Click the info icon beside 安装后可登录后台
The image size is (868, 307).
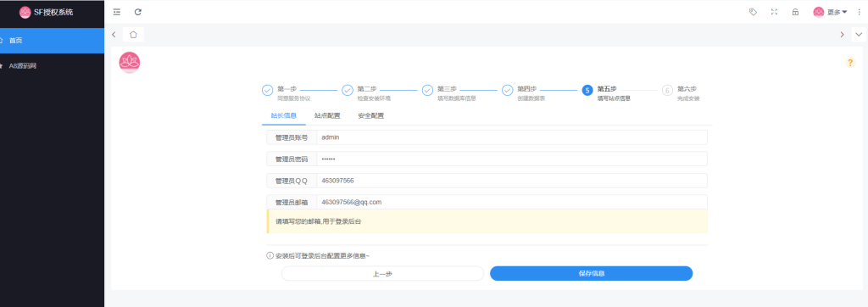[x=270, y=256]
